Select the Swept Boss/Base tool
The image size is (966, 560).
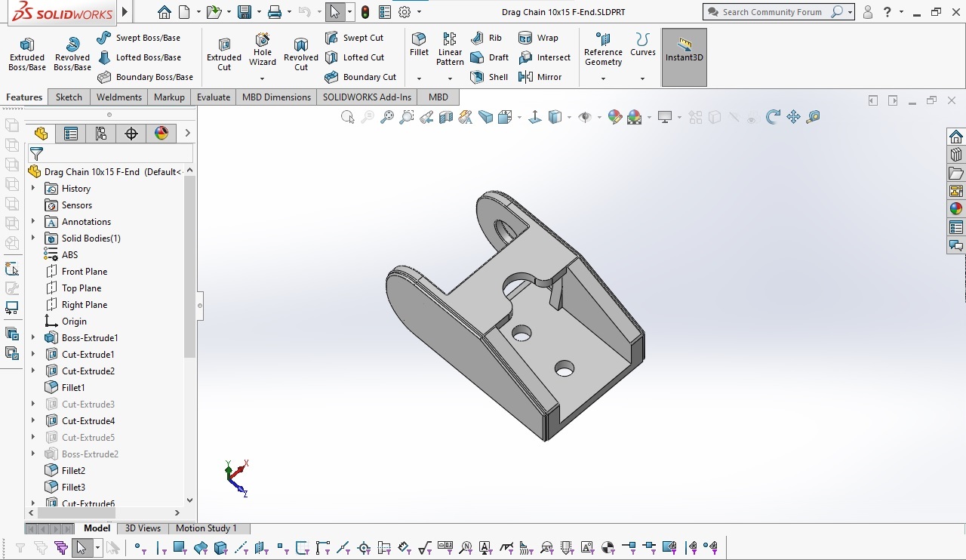tap(139, 38)
